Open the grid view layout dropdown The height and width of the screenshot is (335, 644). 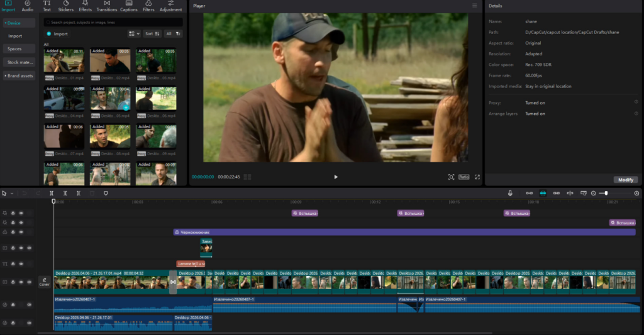coord(134,34)
